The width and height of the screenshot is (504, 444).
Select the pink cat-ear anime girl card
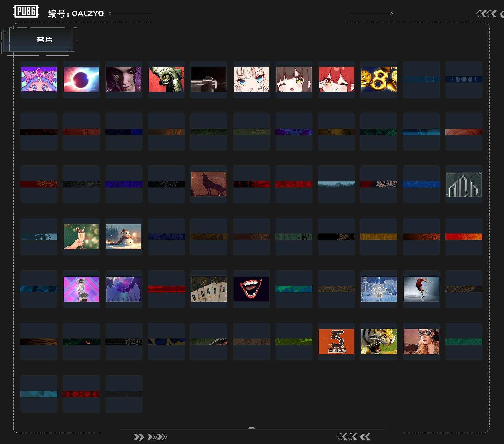(39, 79)
